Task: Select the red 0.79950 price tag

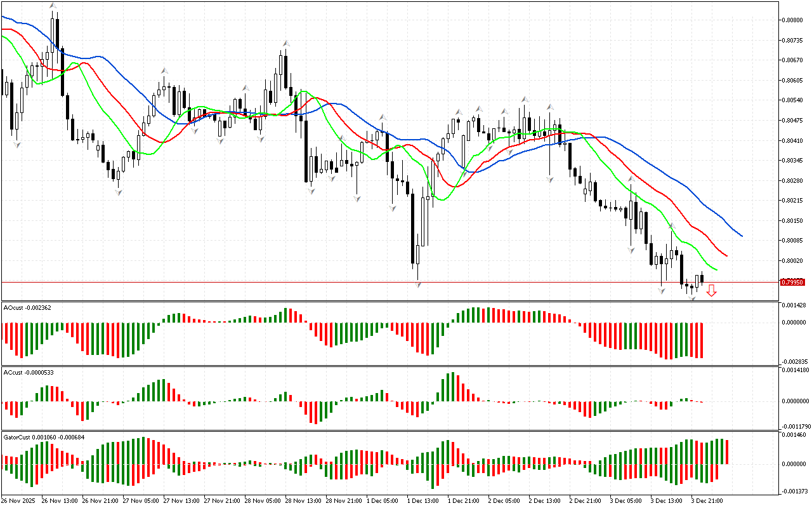Action: click(x=792, y=282)
